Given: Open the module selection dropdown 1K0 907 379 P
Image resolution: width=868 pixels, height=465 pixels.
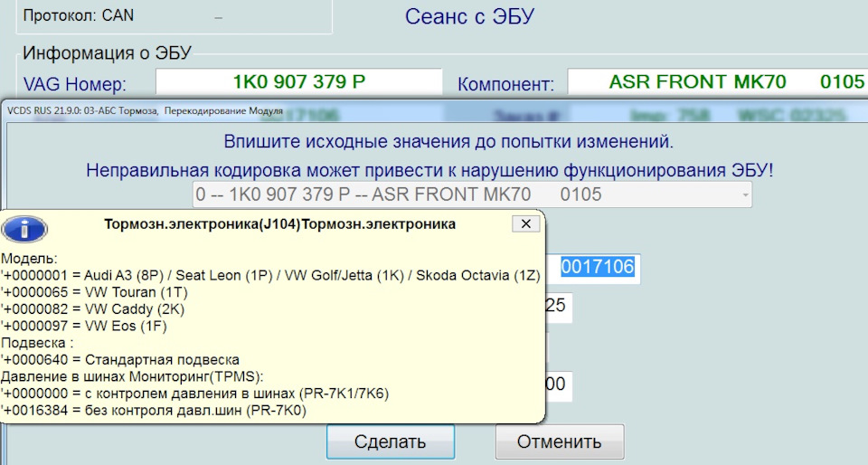Looking at the screenshot, I should click(x=472, y=195).
